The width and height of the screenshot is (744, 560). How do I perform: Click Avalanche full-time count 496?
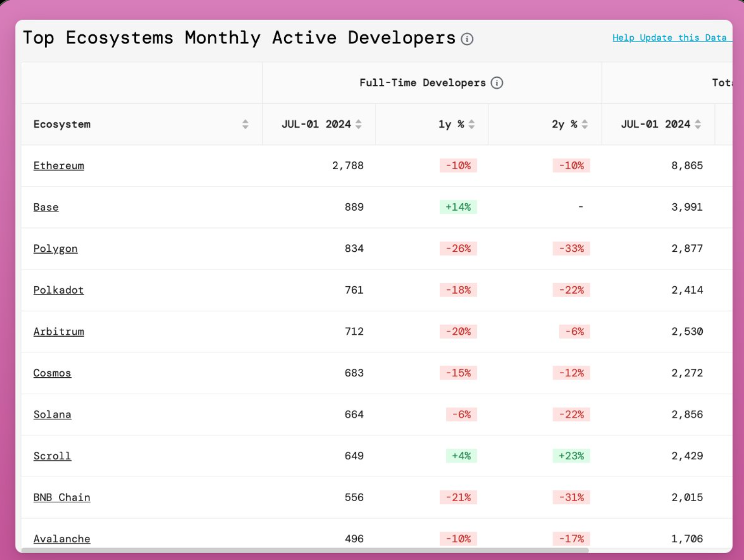[x=354, y=539]
